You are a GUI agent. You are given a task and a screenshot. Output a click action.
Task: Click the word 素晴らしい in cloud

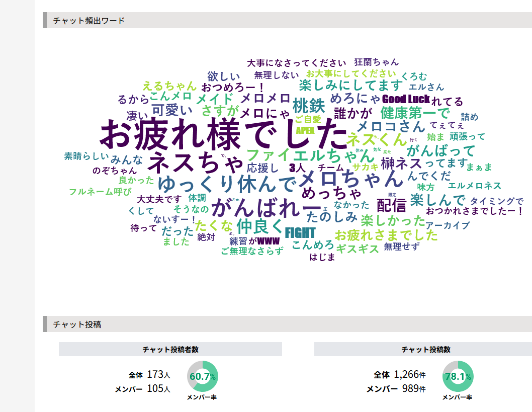[x=86, y=156]
